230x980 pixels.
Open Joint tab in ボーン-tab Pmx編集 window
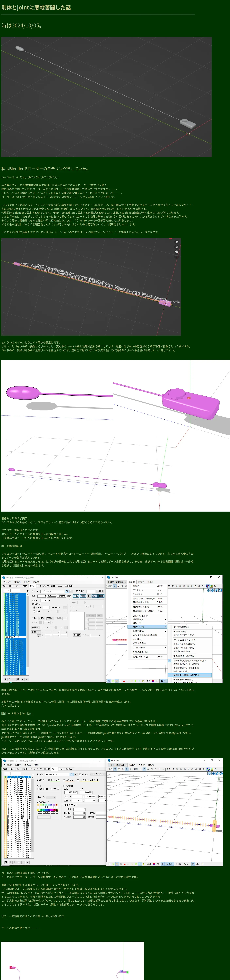[x=60, y=586]
